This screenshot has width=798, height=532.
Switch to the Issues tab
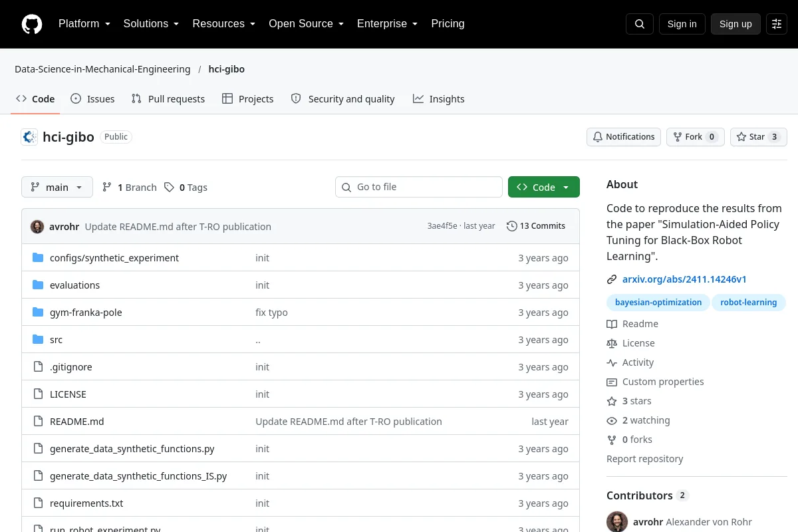click(92, 99)
